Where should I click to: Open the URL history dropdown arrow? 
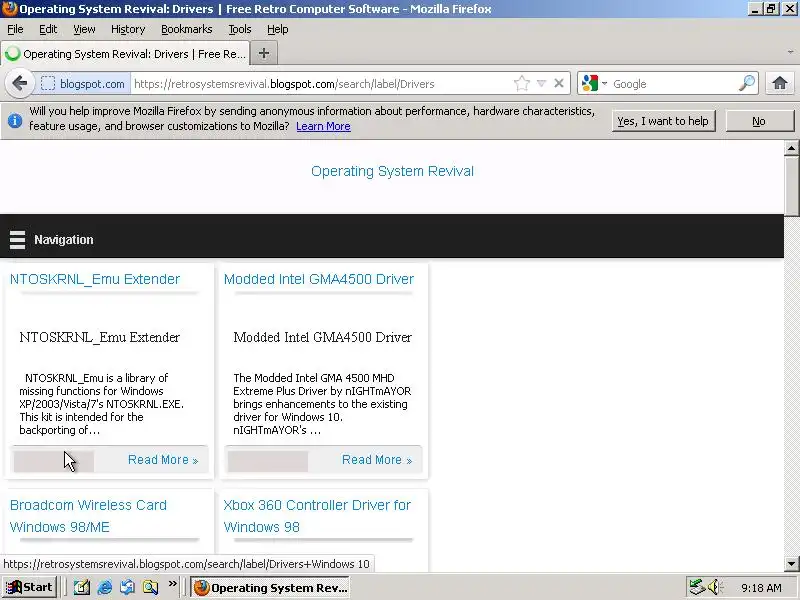pos(541,84)
